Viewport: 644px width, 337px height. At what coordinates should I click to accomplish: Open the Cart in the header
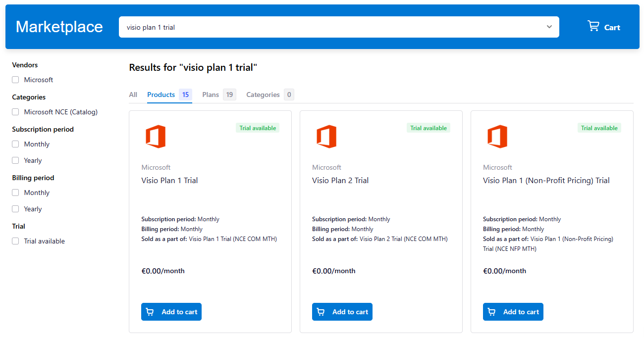tap(603, 27)
